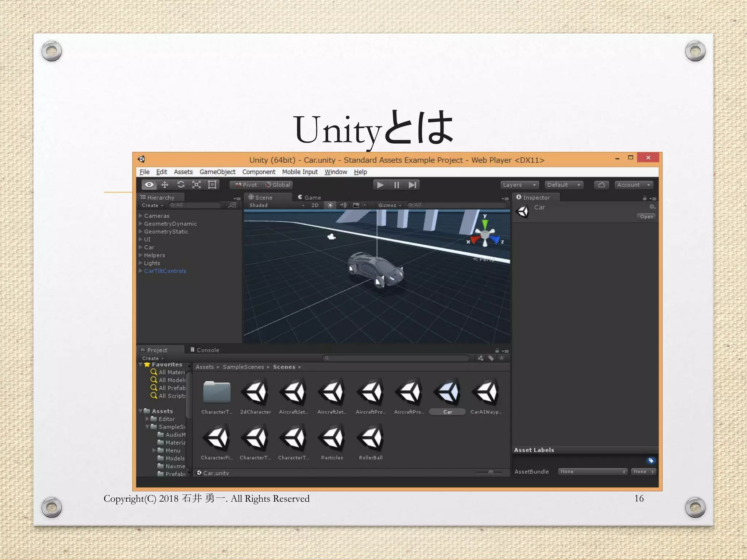This screenshot has height=560, width=747.
Task: Select the Move tool
Action: 165,185
